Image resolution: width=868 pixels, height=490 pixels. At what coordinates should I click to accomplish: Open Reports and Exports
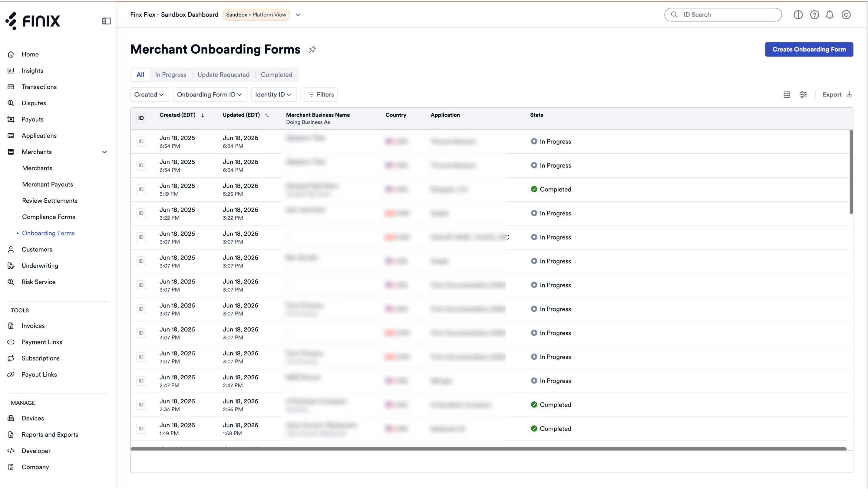click(50, 434)
